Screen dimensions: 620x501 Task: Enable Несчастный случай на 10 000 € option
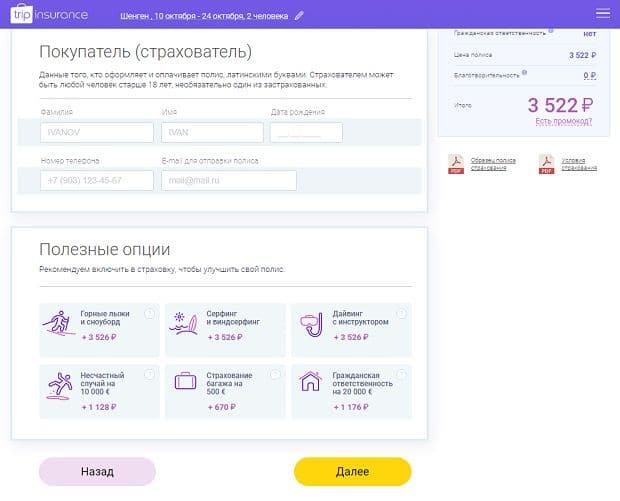[x=99, y=391]
